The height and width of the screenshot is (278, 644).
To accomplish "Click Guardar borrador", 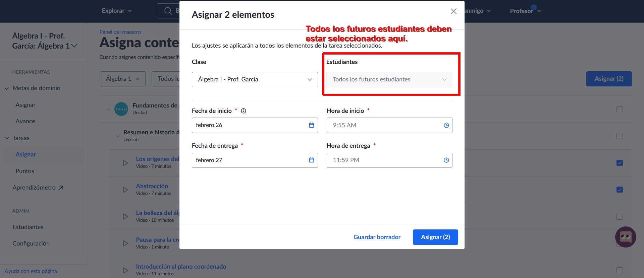I will pos(377,237).
